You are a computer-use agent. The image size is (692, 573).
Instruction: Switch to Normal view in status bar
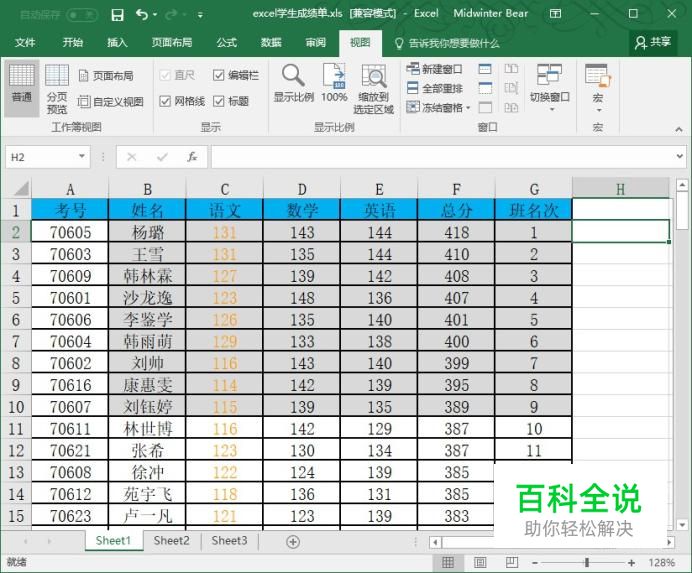[448, 562]
